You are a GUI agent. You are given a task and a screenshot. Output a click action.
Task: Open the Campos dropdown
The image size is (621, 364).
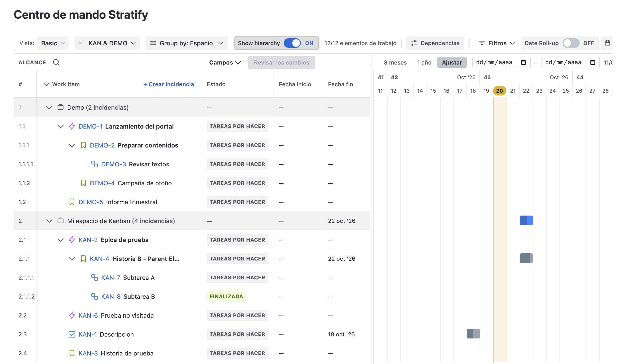[225, 62]
